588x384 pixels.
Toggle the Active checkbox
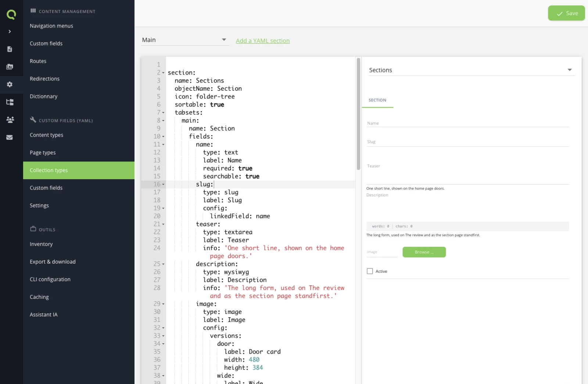pyautogui.click(x=370, y=271)
